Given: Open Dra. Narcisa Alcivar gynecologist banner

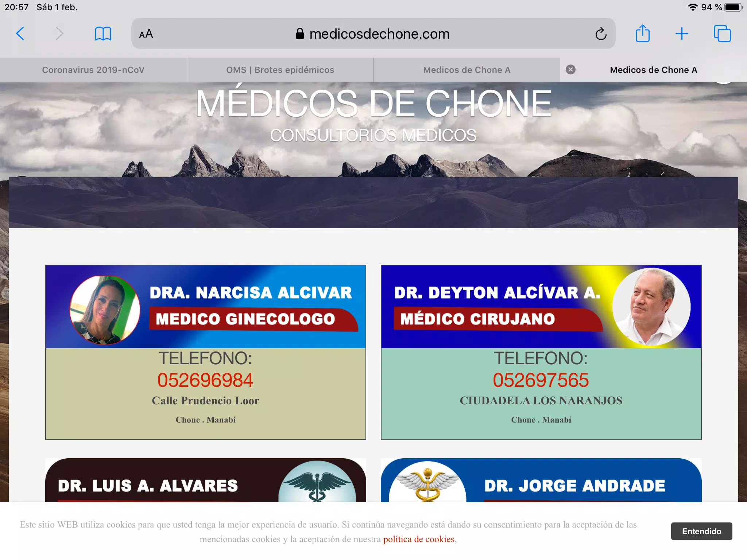Looking at the screenshot, I should point(206,307).
